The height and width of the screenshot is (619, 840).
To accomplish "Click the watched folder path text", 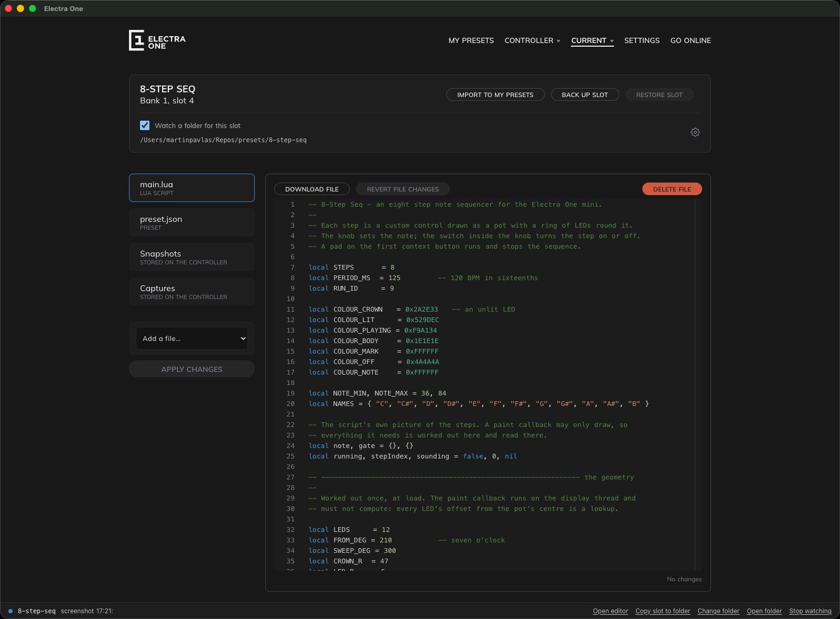I will [x=223, y=140].
